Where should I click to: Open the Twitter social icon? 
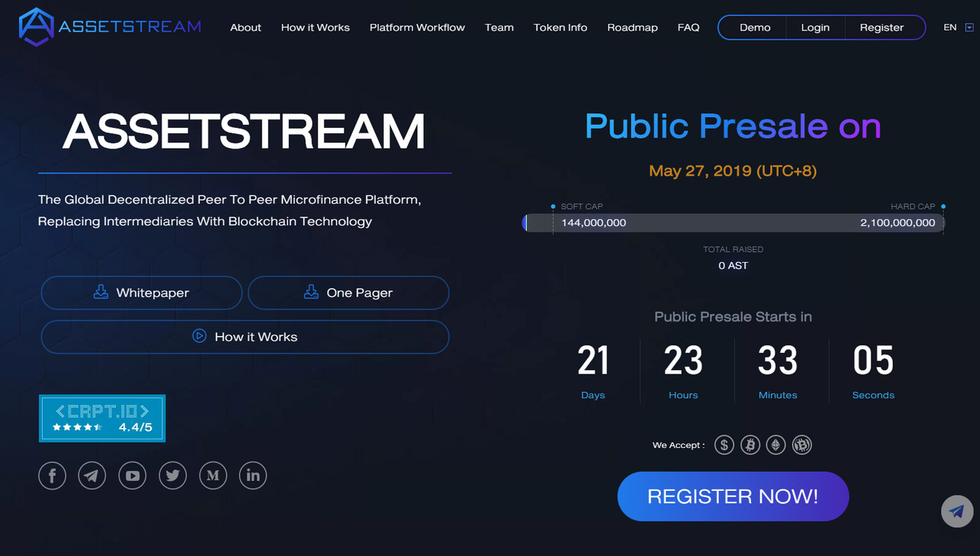tap(173, 476)
